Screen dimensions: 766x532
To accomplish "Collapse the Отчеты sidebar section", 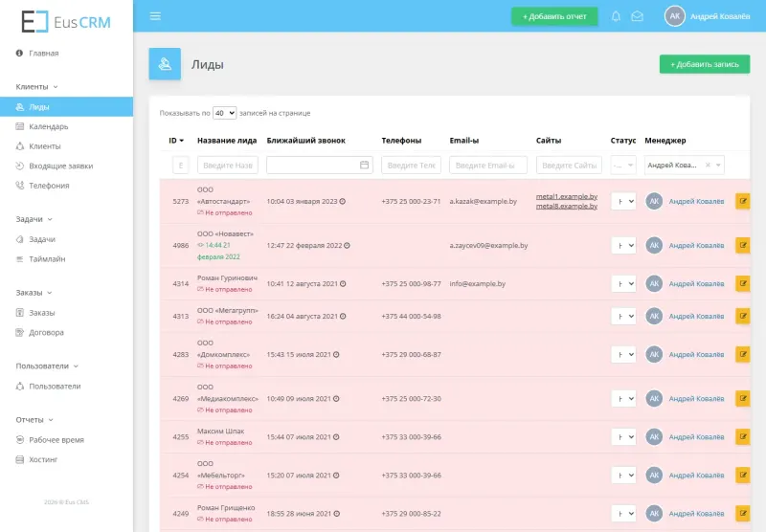I will (34, 420).
